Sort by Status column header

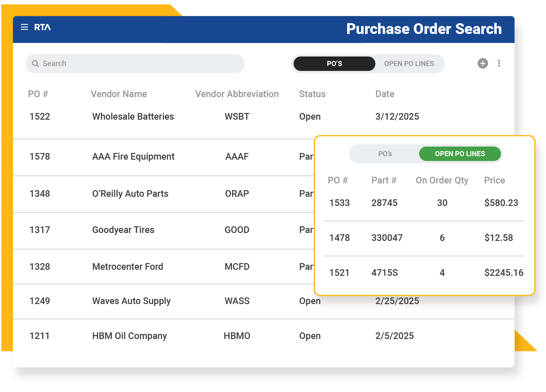click(312, 94)
